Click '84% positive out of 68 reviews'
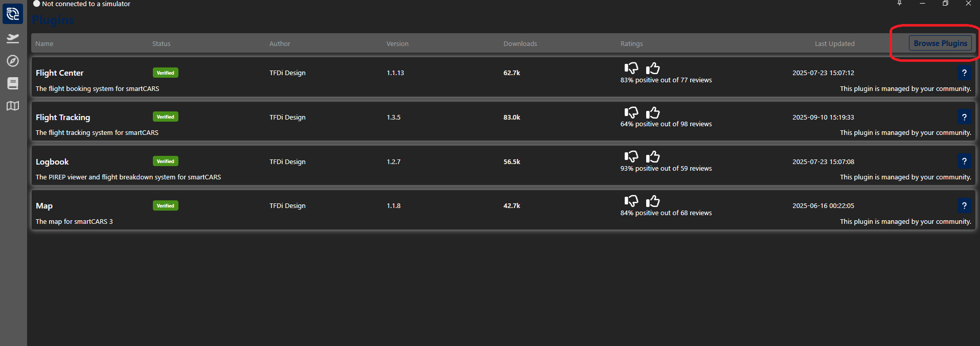The image size is (980, 346). [x=666, y=213]
